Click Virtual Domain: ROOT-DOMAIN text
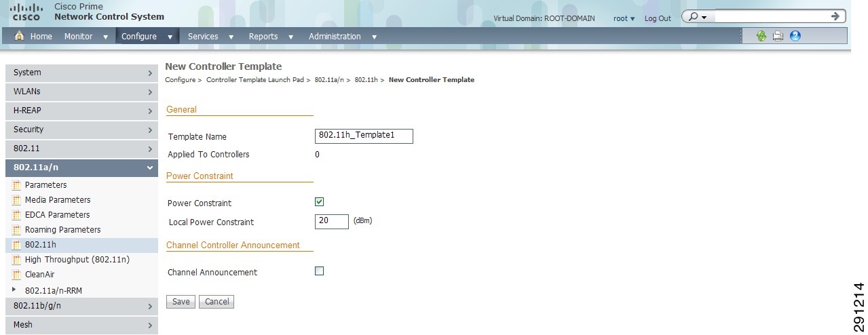The width and height of the screenshot is (868, 335). (544, 18)
